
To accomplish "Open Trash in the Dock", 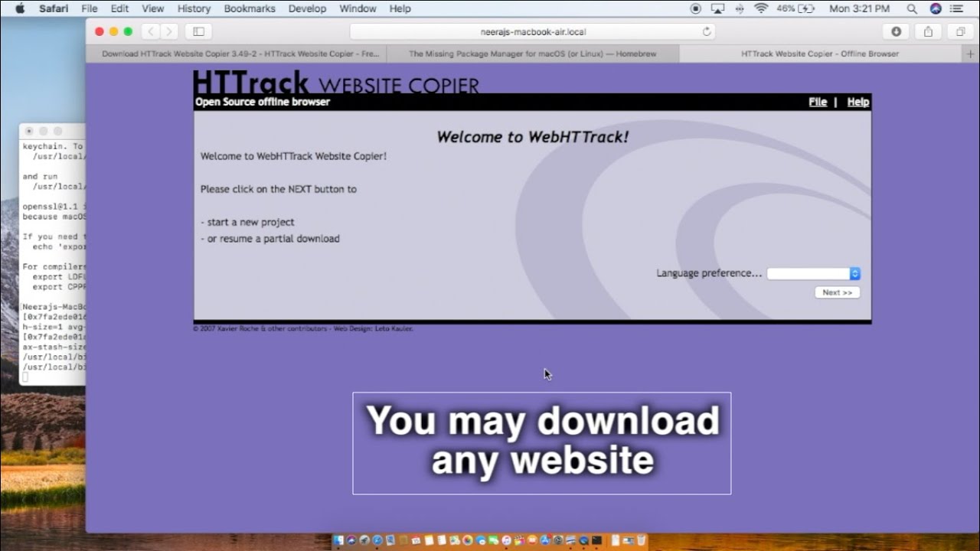I will click(640, 541).
